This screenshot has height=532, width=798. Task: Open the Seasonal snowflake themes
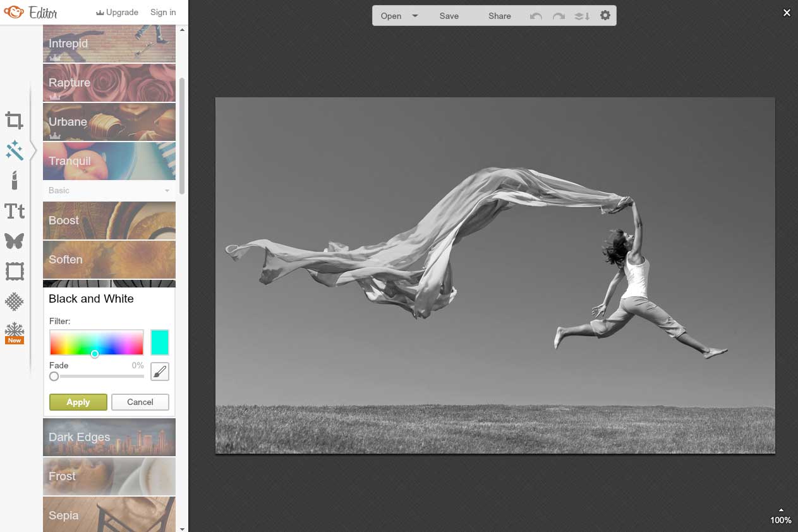point(15,332)
